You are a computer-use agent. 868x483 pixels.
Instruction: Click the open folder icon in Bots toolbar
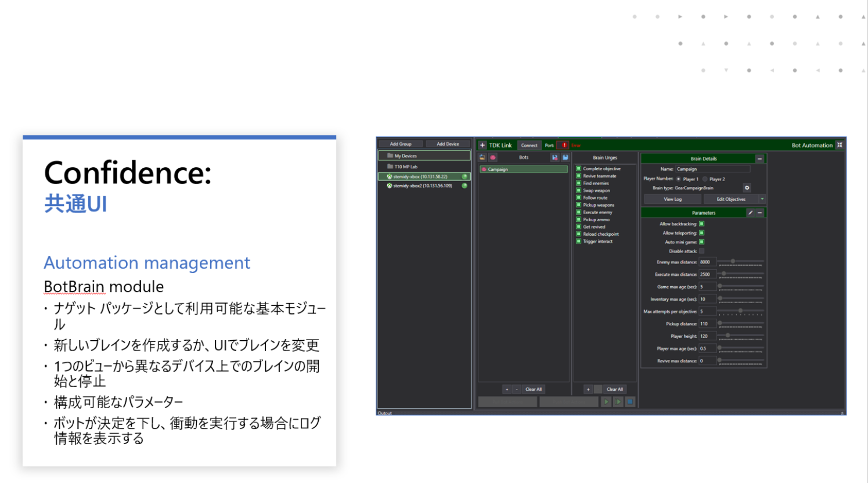tap(482, 157)
